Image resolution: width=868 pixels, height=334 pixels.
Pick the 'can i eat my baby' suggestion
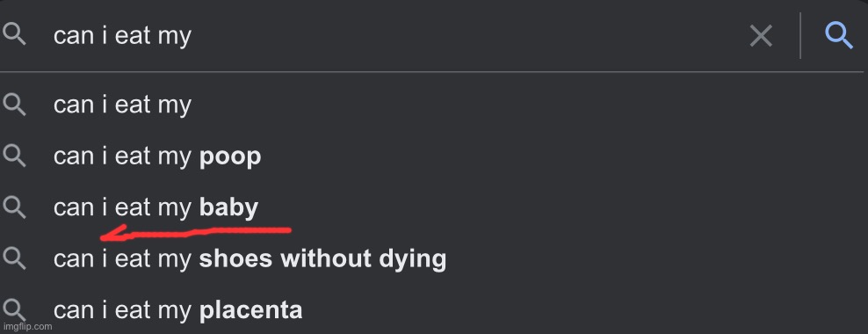(x=431, y=207)
